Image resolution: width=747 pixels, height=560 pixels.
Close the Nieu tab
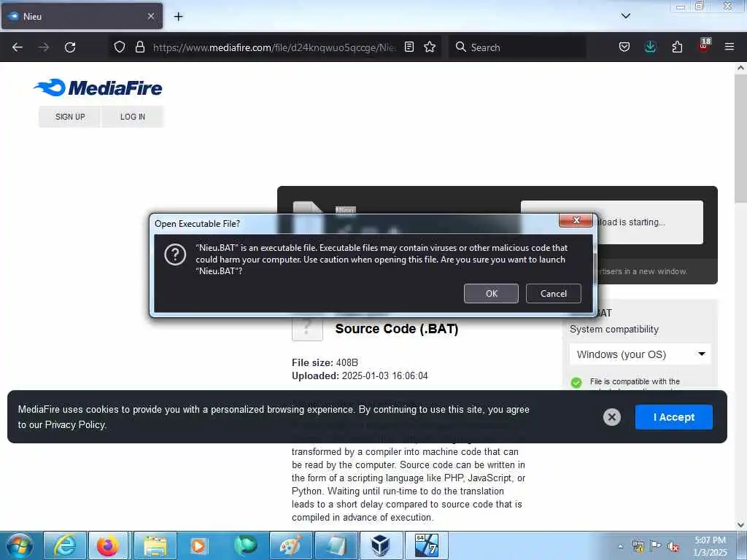point(151,16)
